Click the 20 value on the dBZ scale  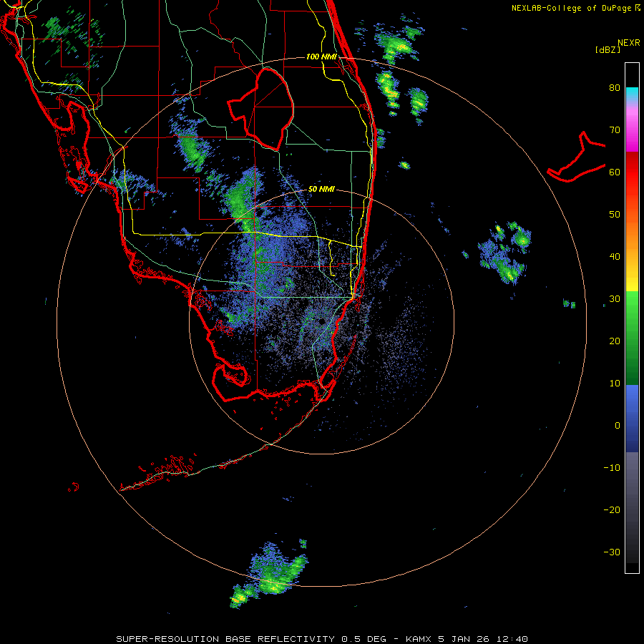[615, 341]
